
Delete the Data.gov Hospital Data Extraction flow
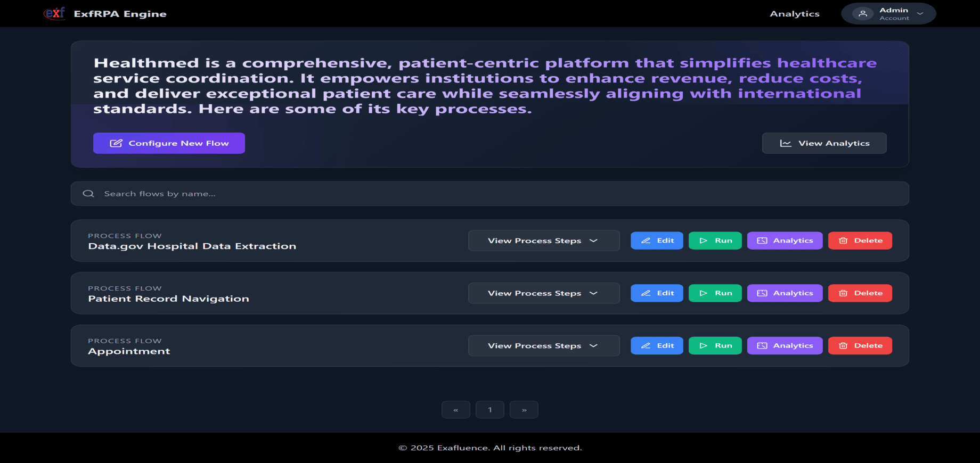tap(860, 241)
